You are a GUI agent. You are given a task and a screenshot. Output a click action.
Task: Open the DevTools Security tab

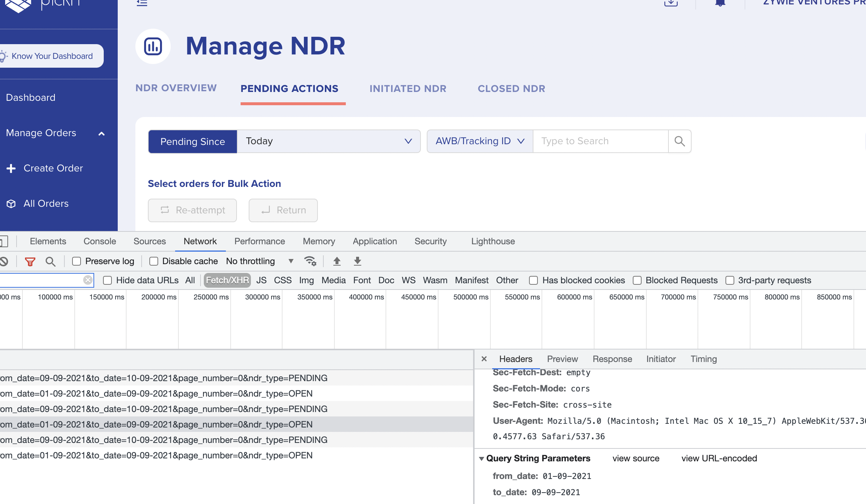pos(431,241)
